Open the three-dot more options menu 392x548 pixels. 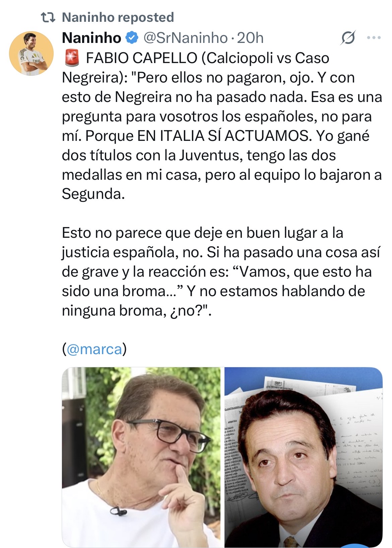click(x=374, y=38)
